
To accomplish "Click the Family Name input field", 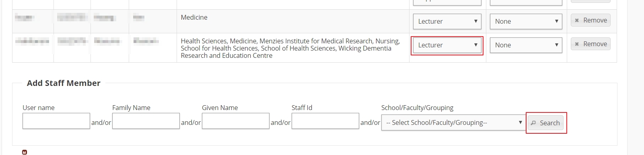I will coord(146,121).
